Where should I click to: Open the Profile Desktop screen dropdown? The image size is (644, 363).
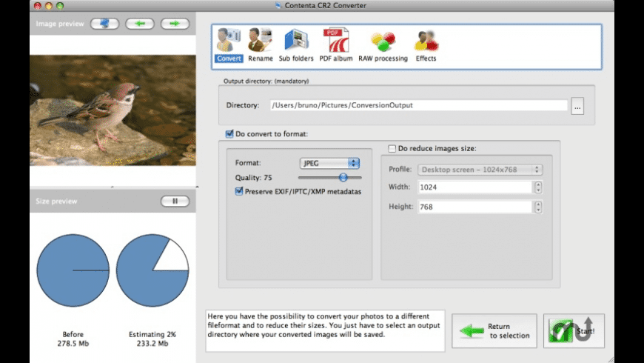pyautogui.click(x=480, y=170)
